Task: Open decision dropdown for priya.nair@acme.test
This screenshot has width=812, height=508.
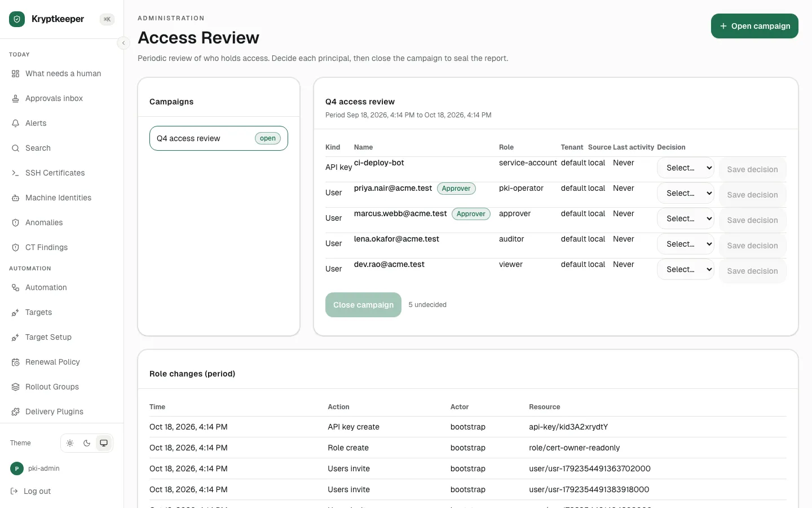Action: coord(686,193)
